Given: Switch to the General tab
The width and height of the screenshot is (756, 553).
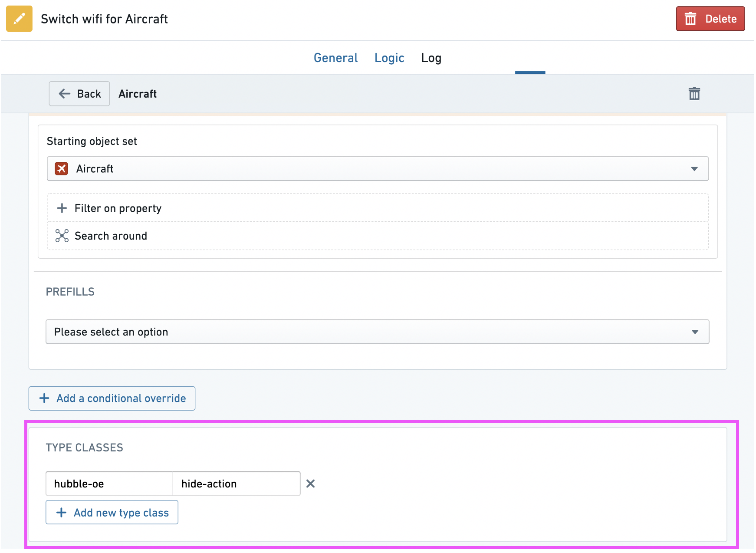Looking at the screenshot, I should pos(335,58).
